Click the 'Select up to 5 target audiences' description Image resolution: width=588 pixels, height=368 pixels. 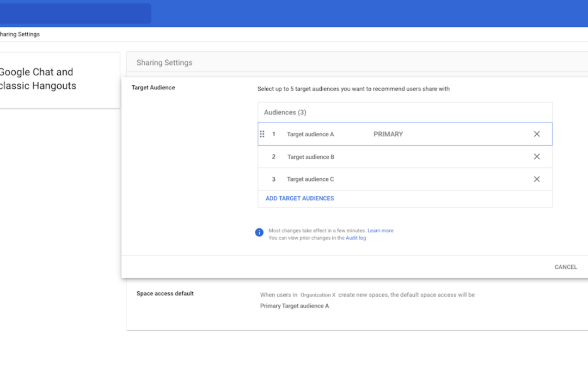pyautogui.click(x=353, y=89)
